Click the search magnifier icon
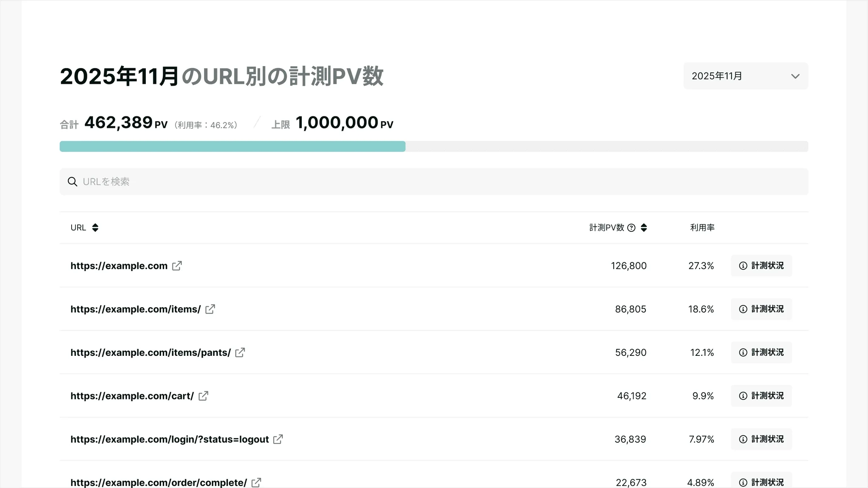 pyautogui.click(x=72, y=182)
